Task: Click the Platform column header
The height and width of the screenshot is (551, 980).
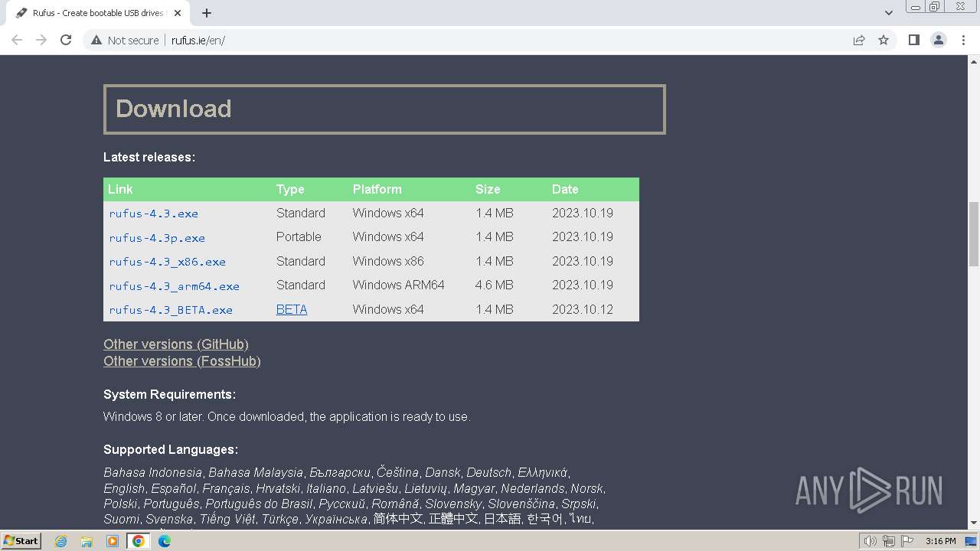Action: [x=377, y=189]
